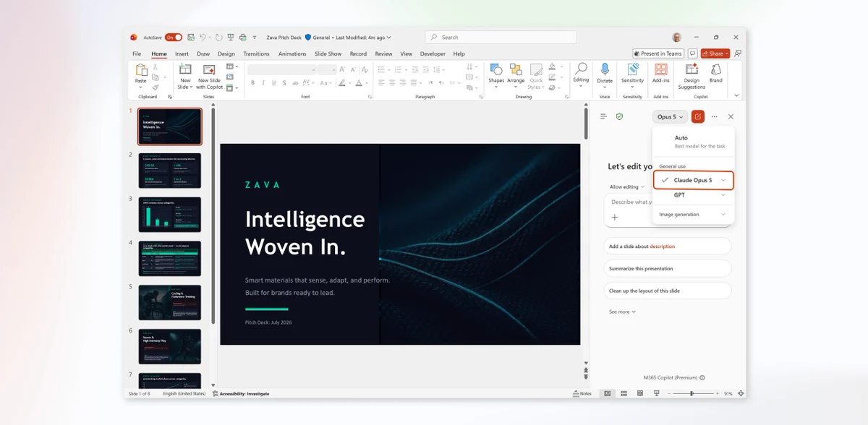Click Clean up the layout of this slide
Image resolution: width=868 pixels, height=425 pixels.
pos(668,291)
